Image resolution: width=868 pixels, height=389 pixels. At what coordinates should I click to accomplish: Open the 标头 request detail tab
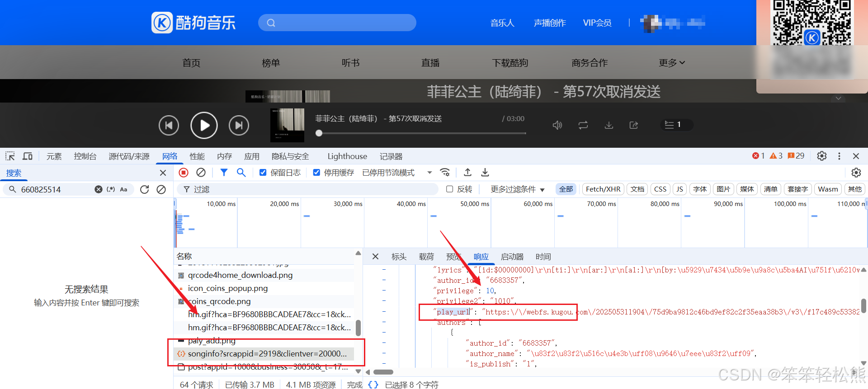[x=399, y=257]
